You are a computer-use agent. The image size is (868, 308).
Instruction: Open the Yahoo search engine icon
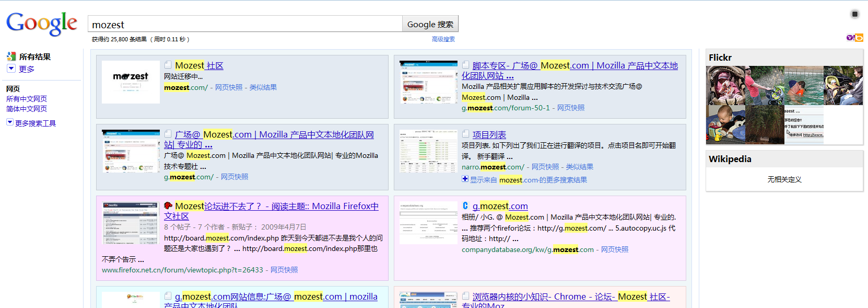(850, 38)
